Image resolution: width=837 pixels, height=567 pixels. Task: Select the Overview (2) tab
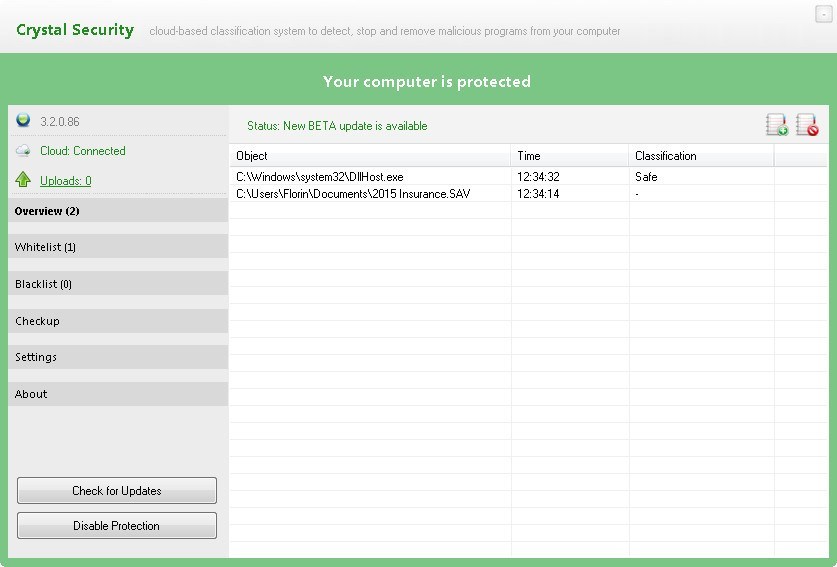pyautogui.click(x=118, y=211)
